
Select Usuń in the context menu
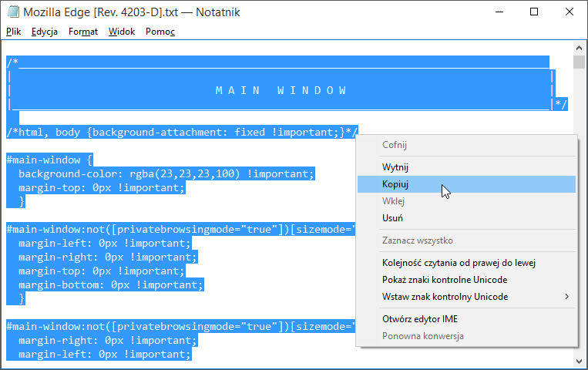pos(466,218)
